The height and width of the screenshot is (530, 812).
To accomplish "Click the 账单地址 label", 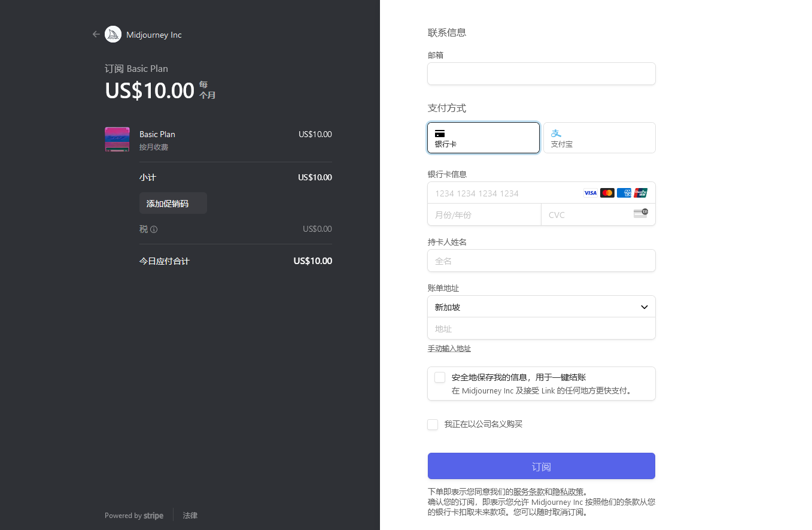I will pos(443,288).
